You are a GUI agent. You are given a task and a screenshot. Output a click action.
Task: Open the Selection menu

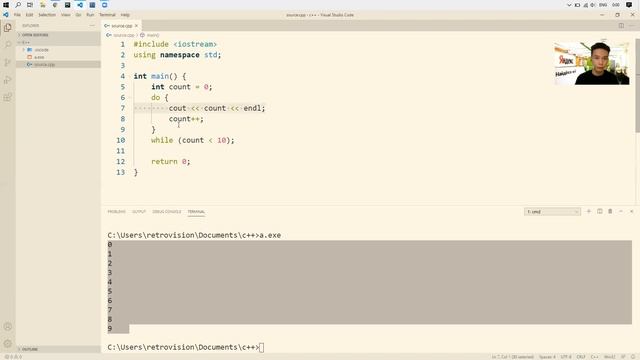(x=47, y=15)
